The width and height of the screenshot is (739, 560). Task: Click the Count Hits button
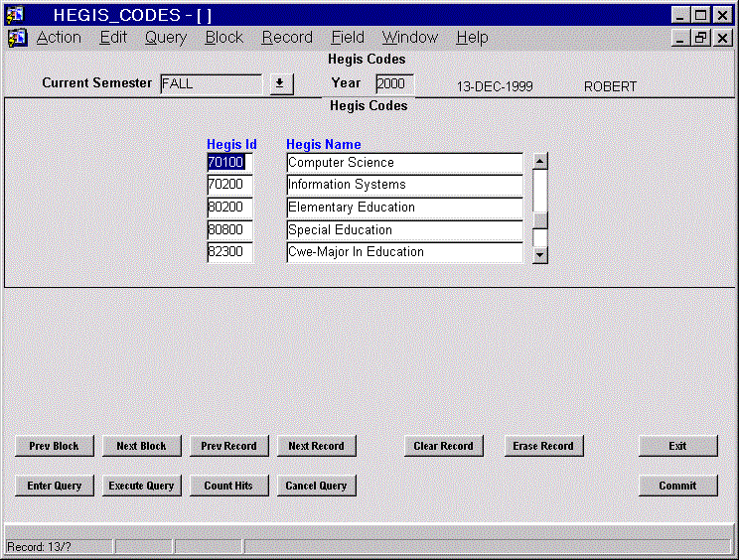tap(229, 486)
